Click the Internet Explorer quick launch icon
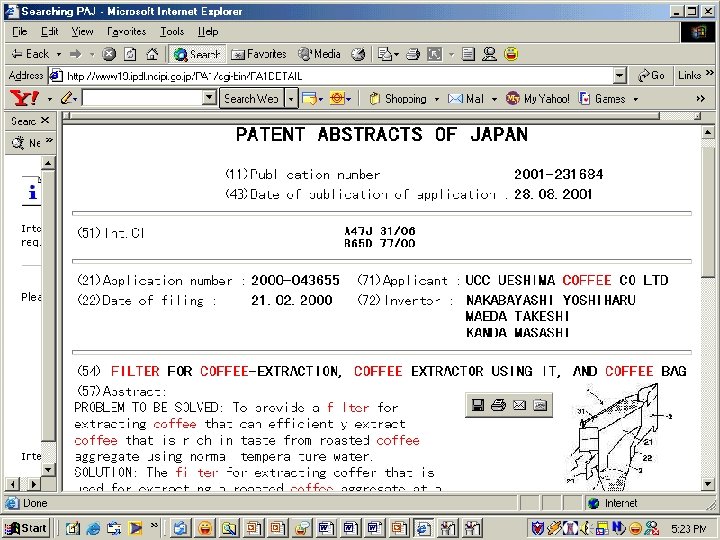The height and width of the screenshot is (540, 720). [x=93, y=529]
